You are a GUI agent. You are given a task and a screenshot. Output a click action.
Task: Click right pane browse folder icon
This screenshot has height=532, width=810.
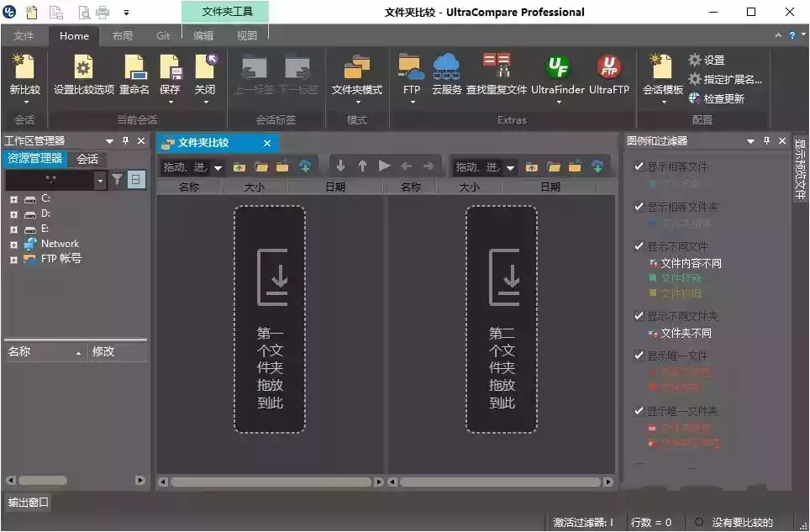pyautogui.click(x=554, y=167)
